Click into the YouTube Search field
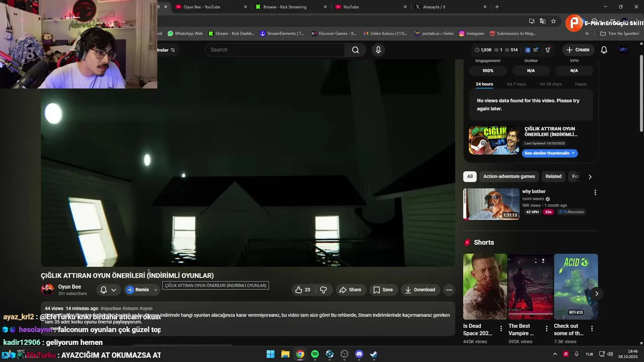The image size is (644, 362). [x=275, y=50]
